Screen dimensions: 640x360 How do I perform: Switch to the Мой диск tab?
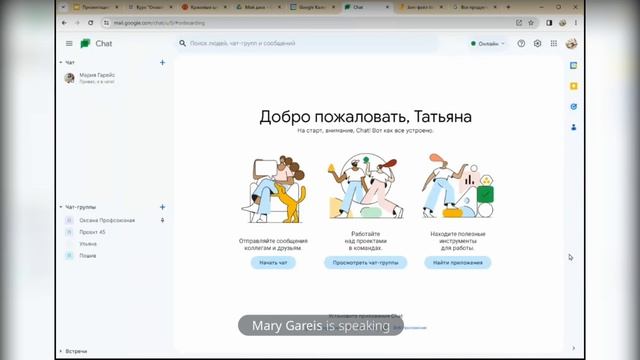tap(259, 7)
